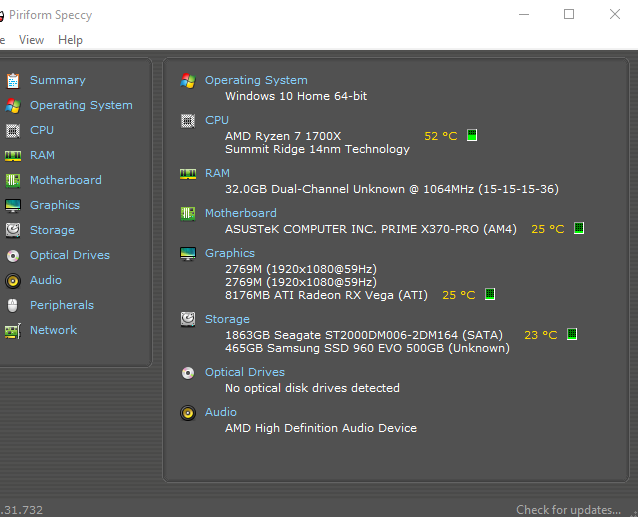Viewport: 638px width, 517px height.
Task: Click Check for updates link
Action: (x=568, y=510)
